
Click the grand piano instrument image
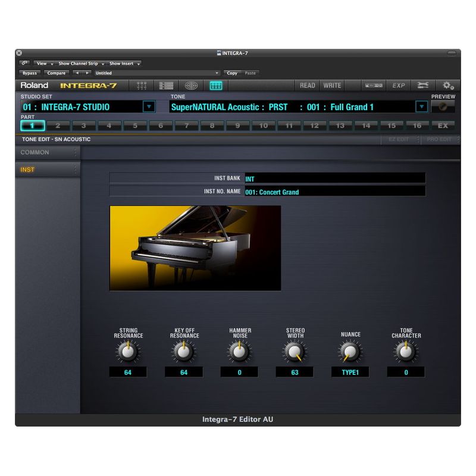(x=195, y=248)
